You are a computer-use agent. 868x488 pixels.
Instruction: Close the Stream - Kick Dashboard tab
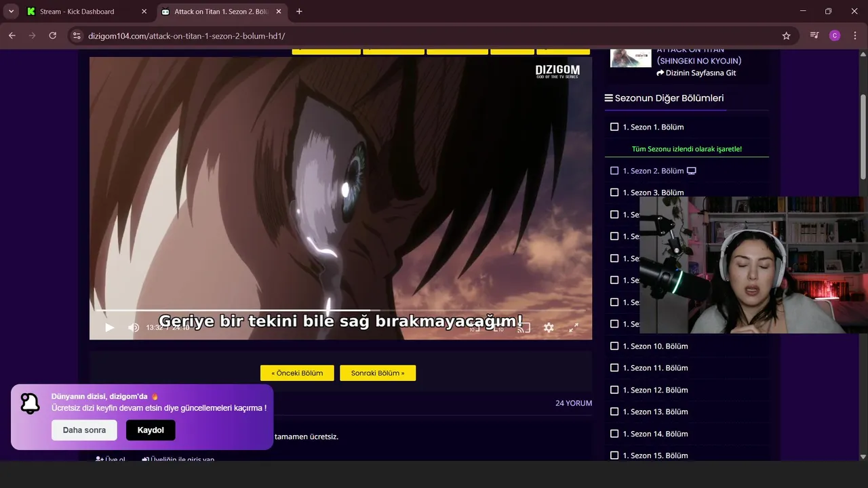pyautogui.click(x=144, y=12)
